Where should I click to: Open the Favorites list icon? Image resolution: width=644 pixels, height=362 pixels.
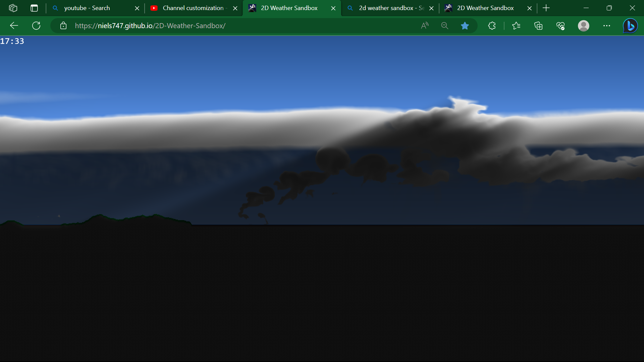click(x=517, y=25)
